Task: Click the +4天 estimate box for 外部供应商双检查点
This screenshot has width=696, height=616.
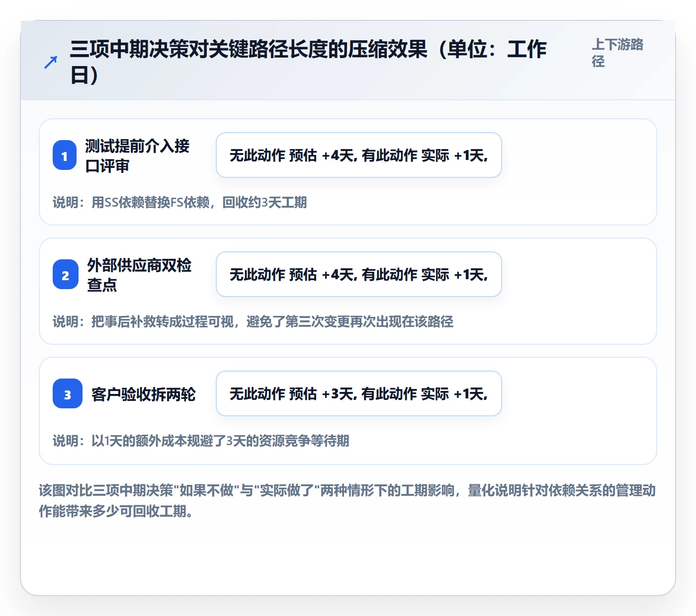Action: pos(359,274)
